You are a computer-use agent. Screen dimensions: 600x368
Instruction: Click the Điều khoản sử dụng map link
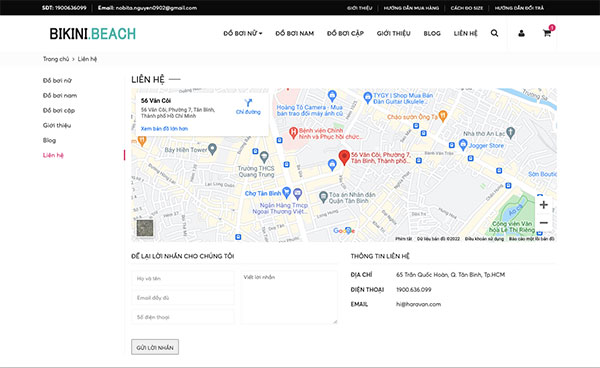pyautogui.click(x=484, y=239)
